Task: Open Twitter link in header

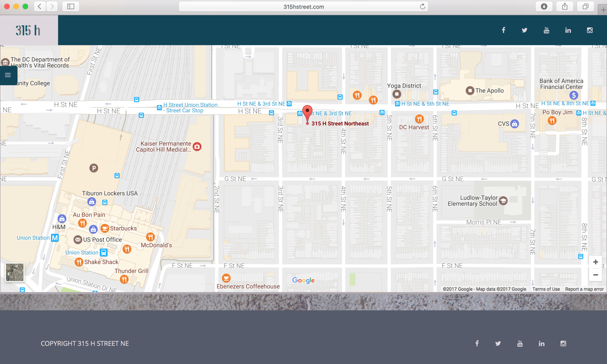Action: [524, 30]
